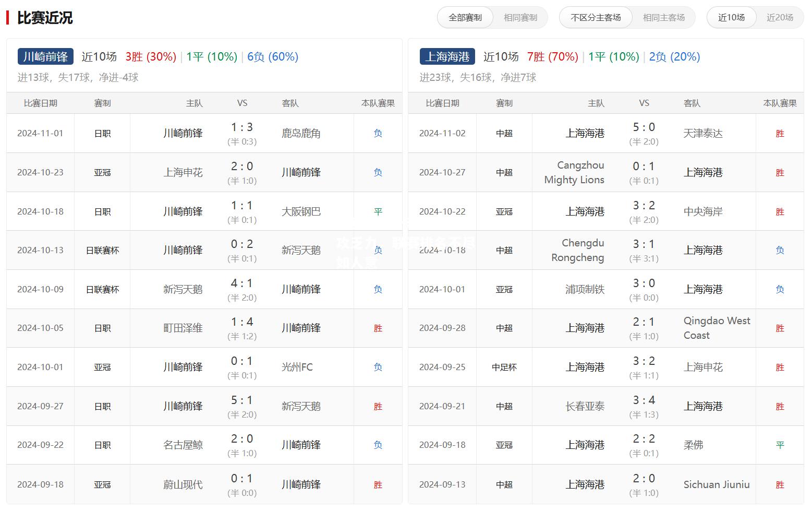
Task: Open Qingdao West Coast team link
Action: tap(717, 328)
